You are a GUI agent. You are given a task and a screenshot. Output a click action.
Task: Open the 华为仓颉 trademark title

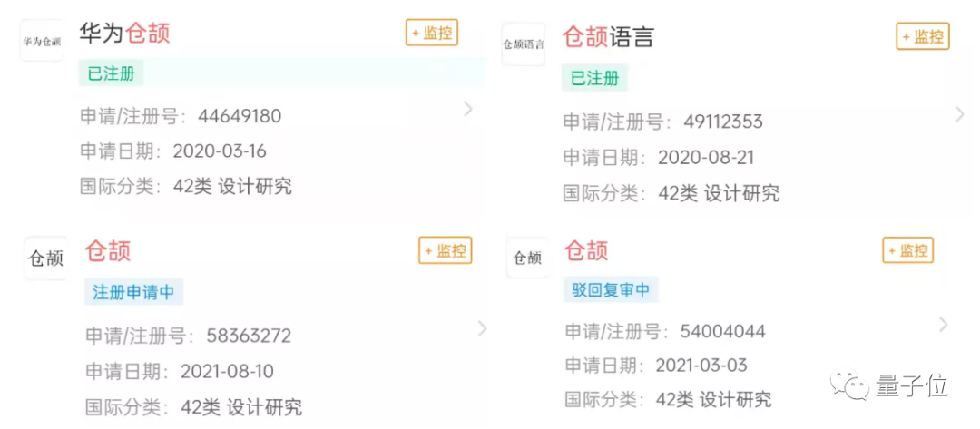pyautogui.click(x=125, y=33)
